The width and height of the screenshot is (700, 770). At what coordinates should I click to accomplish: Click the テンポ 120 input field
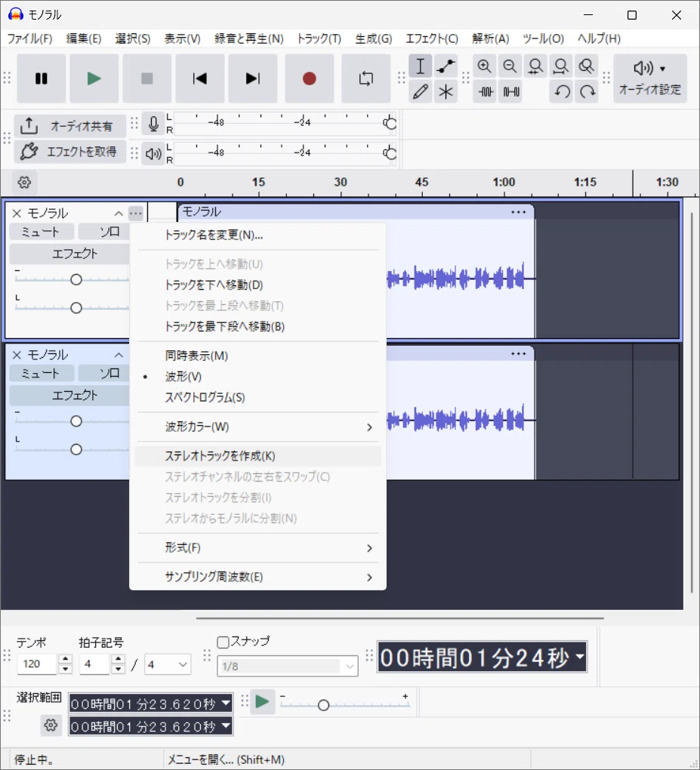pyautogui.click(x=37, y=664)
